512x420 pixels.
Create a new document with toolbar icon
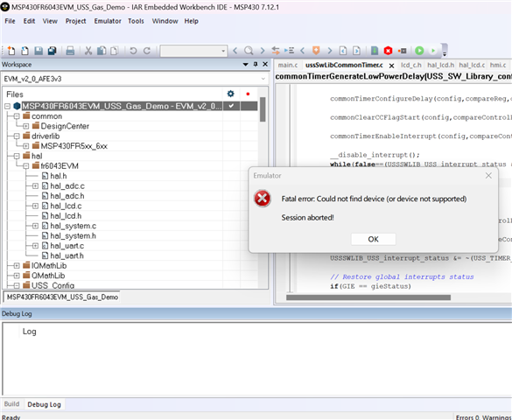coord(11,51)
